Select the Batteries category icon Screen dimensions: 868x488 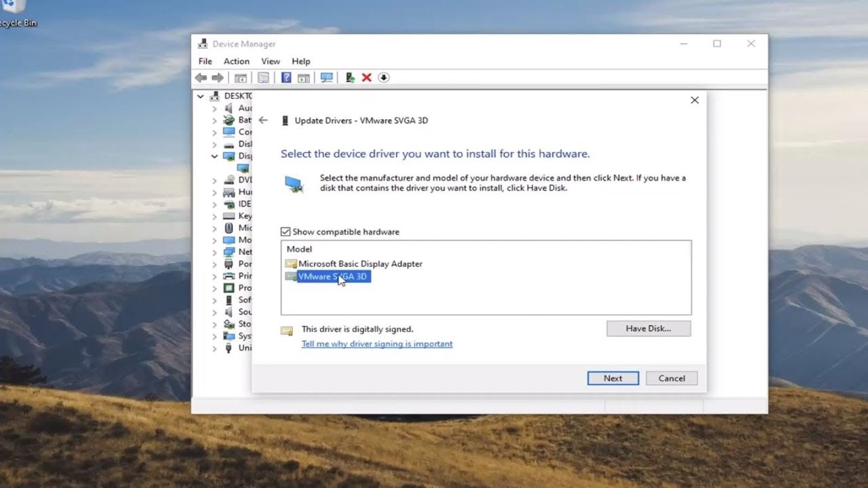pyautogui.click(x=229, y=120)
